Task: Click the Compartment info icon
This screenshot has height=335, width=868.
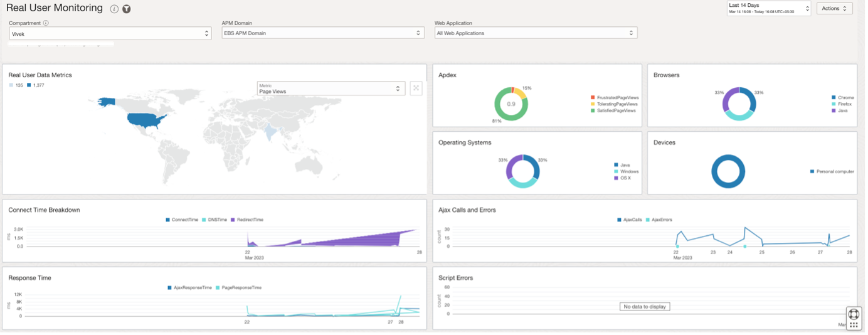Action: [46, 23]
